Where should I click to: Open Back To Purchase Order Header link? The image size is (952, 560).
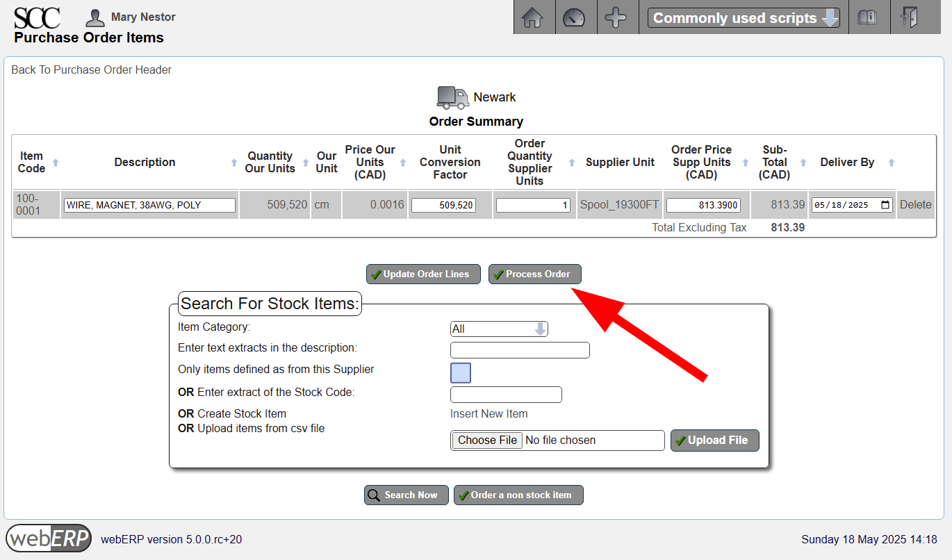tap(91, 69)
